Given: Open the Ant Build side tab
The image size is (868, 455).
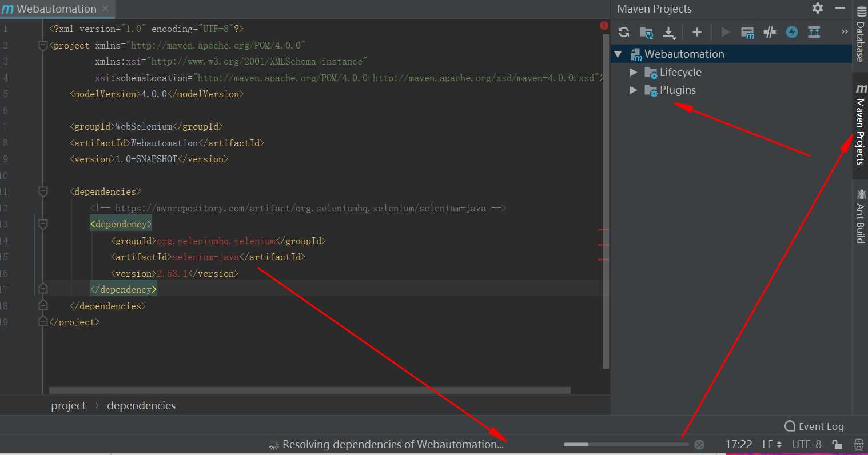Looking at the screenshot, I should [861, 217].
